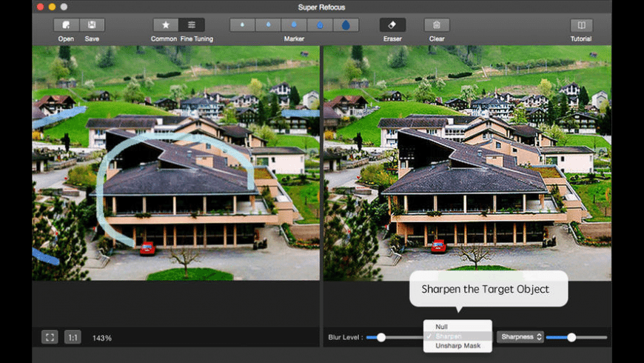This screenshot has width=644, height=363.
Task: Fit image to window with the fullscreen icon
Action: (50, 338)
